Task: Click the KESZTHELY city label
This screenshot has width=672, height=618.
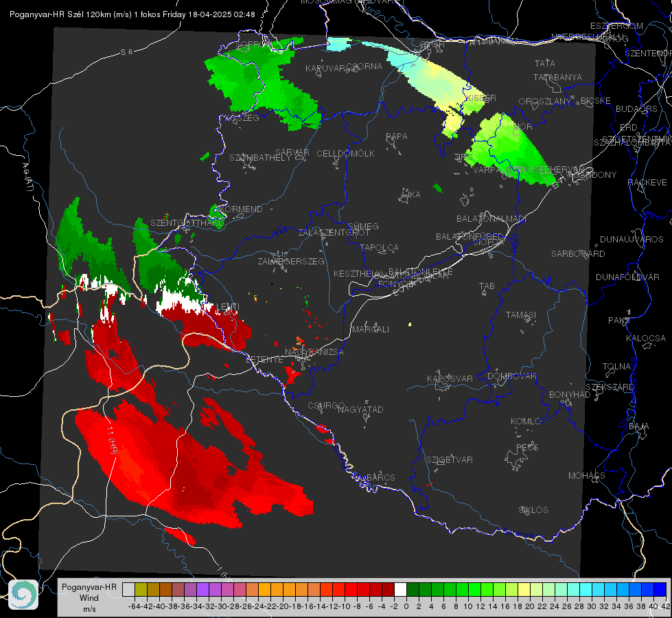Action: [357, 273]
